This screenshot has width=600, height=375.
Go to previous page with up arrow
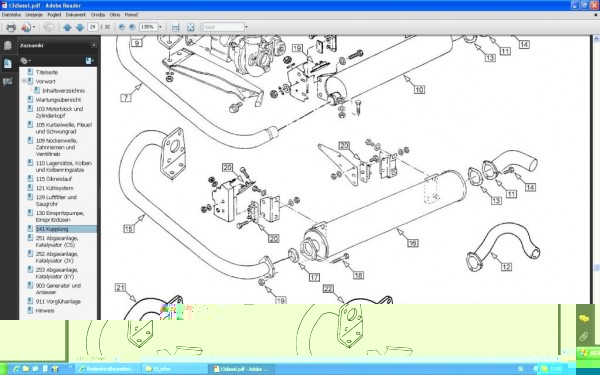pyautogui.click(x=67, y=27)
